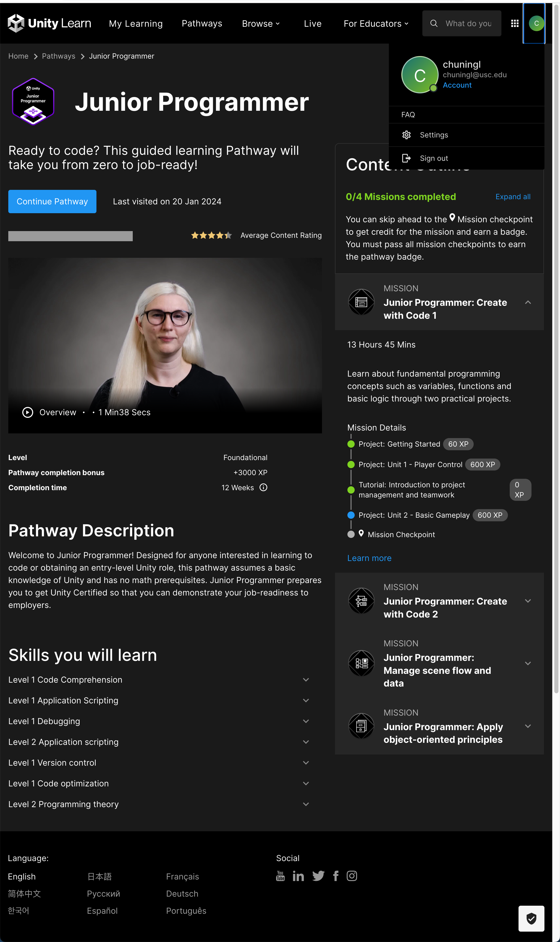Image resolution: width=560 pixels, height=942 pixels.
Task: Click the privacy shield icon
Action: coord(531,918)
